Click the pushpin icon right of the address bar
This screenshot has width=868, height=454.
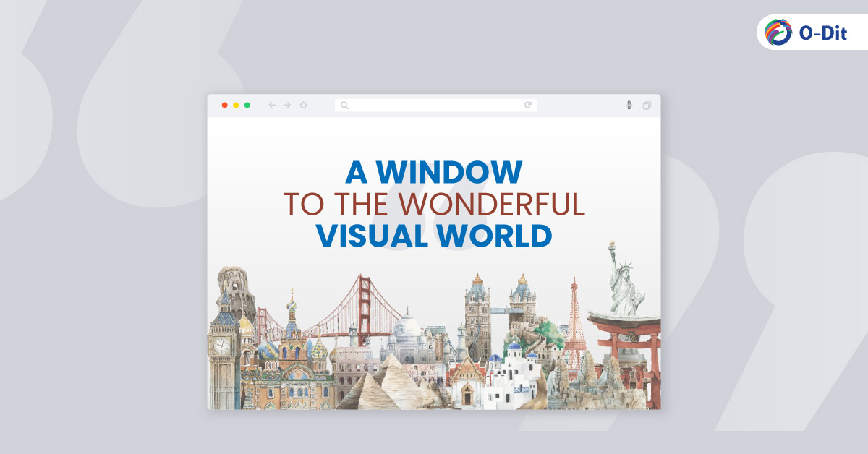coord(629,104)
